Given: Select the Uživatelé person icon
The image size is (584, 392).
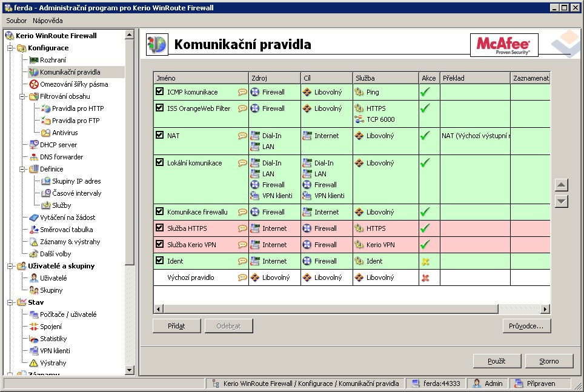Looking at the screenshot, I should [34, 278].
